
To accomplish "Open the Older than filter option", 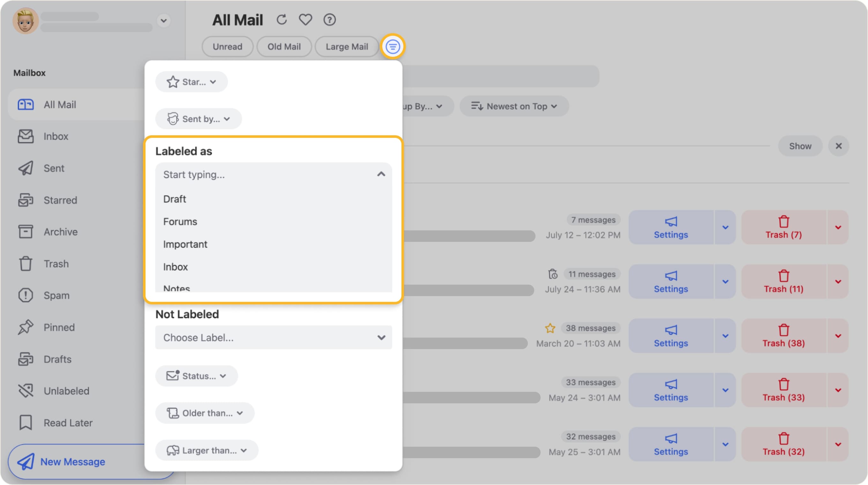I will pos(205,413).
